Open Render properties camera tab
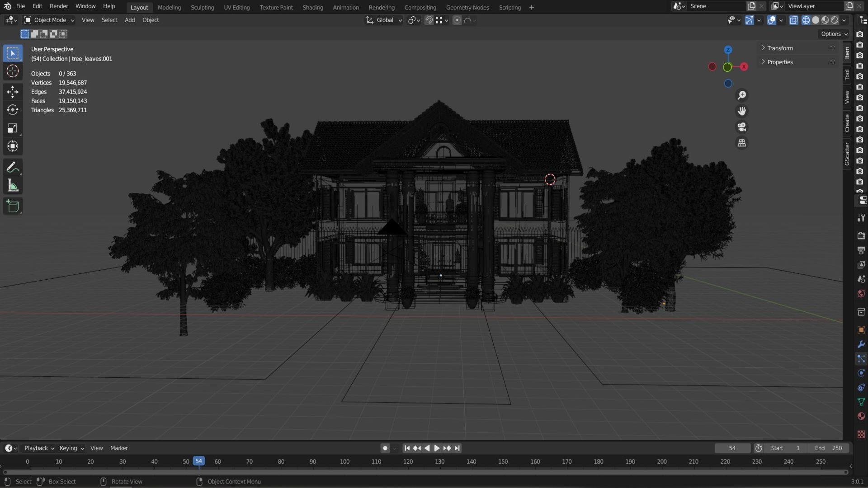The width and height of the screenshot is (868, 488). [x=861, y=236]
